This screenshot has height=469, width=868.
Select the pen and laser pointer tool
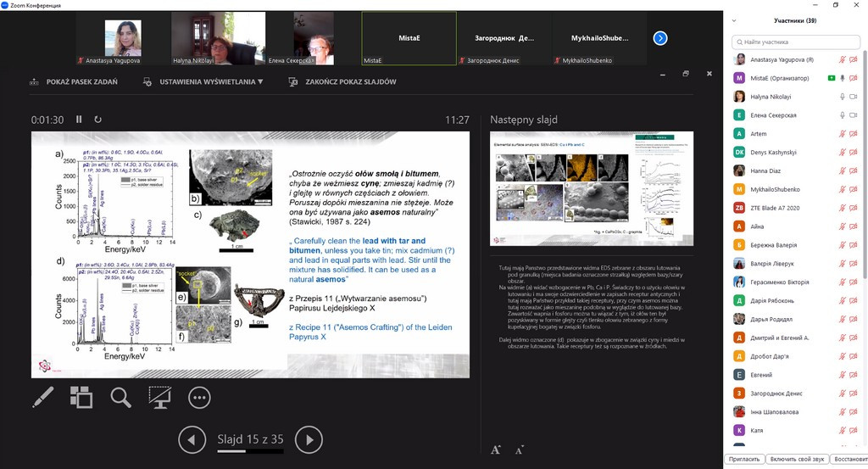click(43, 397)
